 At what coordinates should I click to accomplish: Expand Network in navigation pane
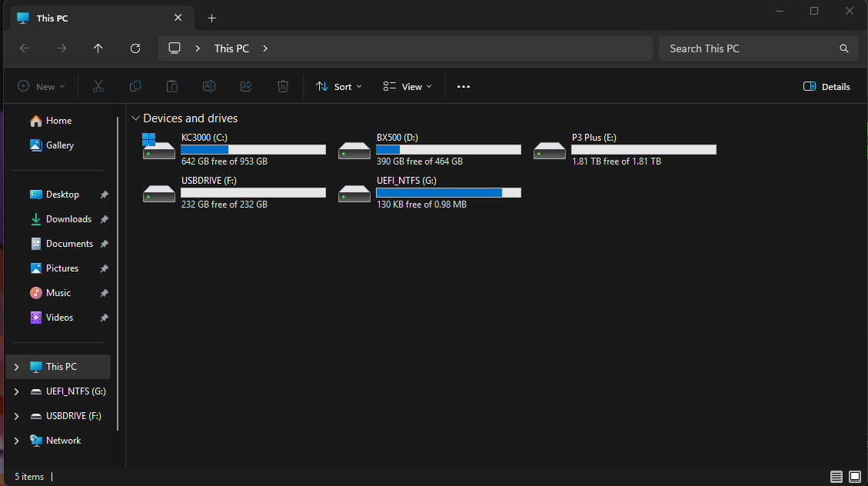[17, 441]
